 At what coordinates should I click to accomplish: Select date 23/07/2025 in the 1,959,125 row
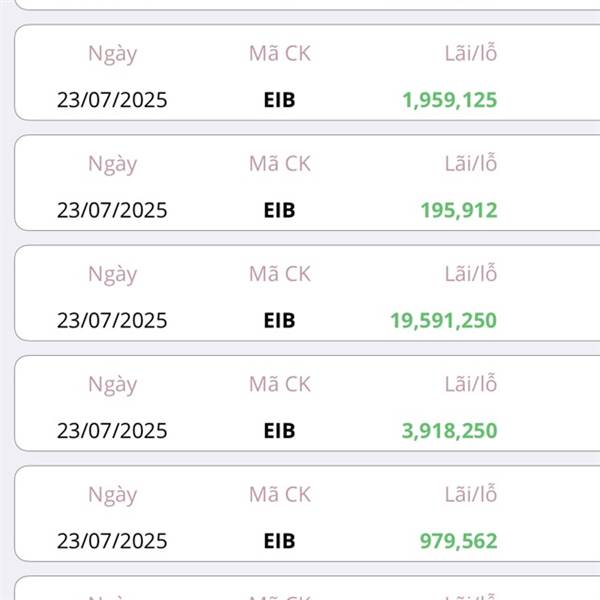click(x=112, y=100)
